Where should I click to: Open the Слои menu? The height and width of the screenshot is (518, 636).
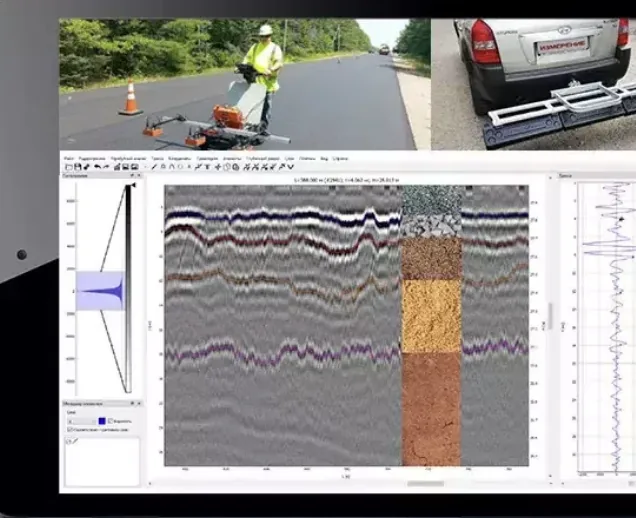pyautogui.click(x=289, y=158)
